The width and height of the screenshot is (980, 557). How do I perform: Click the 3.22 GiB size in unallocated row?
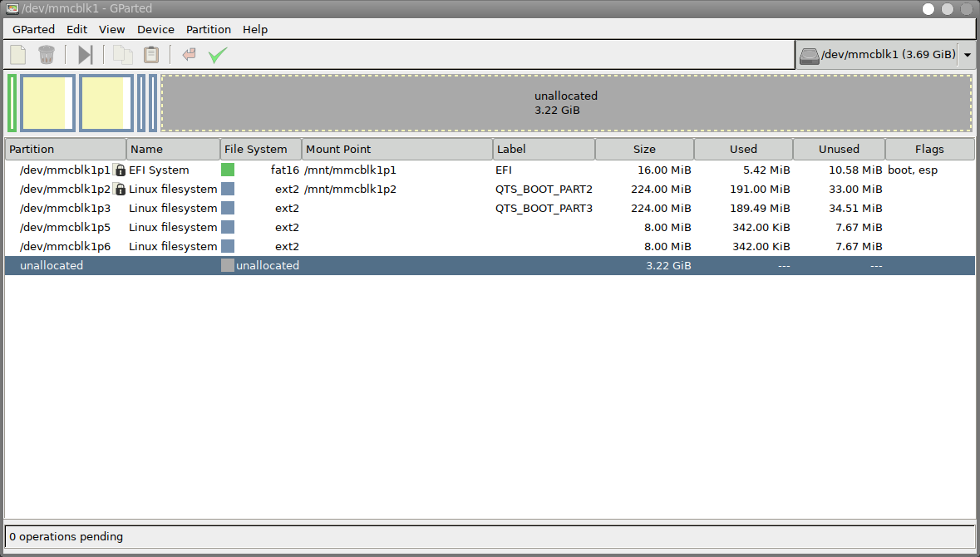pyautogui.click(x=669, y=266)
